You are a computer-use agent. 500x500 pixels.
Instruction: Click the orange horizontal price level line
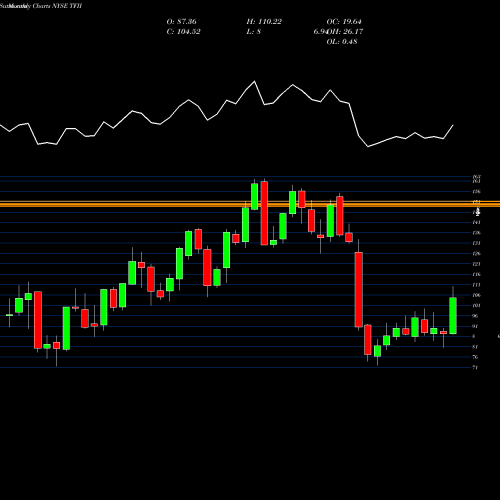coord(250,204)
